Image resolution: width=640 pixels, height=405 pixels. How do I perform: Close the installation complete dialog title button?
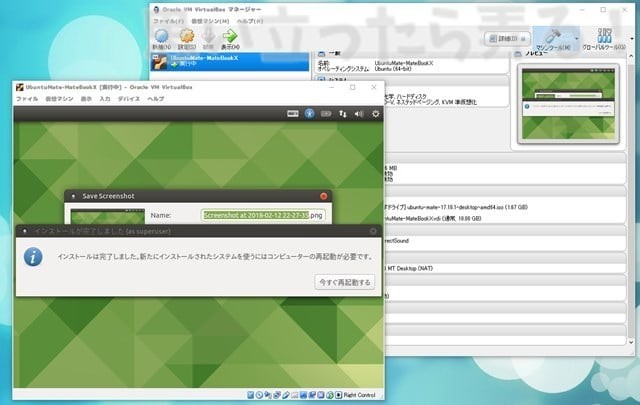(373, 231)
